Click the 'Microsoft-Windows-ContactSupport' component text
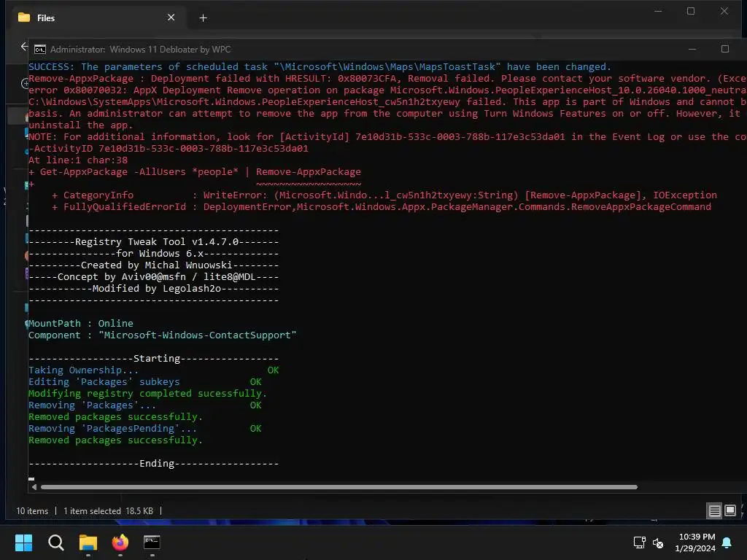 coord(197,335)
